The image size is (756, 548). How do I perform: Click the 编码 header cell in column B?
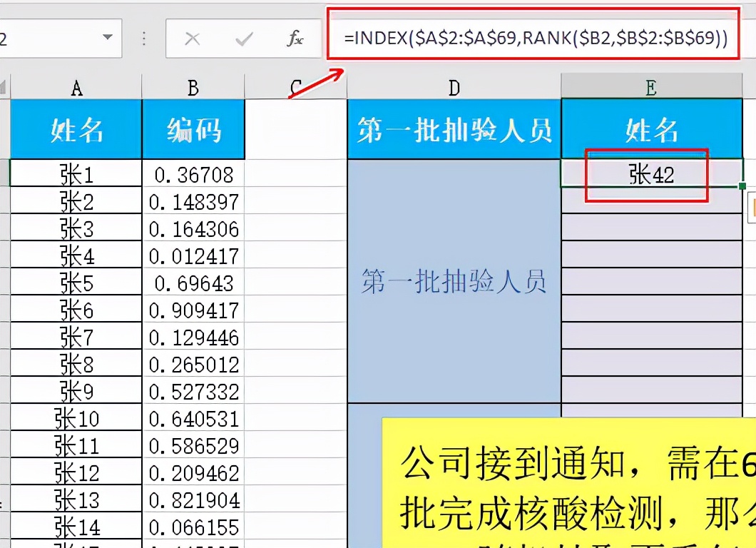191,128
